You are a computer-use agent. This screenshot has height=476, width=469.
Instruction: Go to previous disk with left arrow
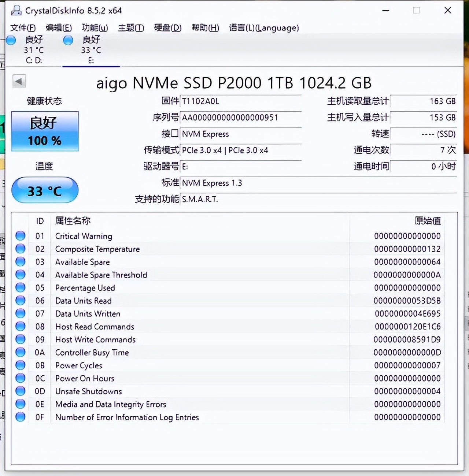19,81
